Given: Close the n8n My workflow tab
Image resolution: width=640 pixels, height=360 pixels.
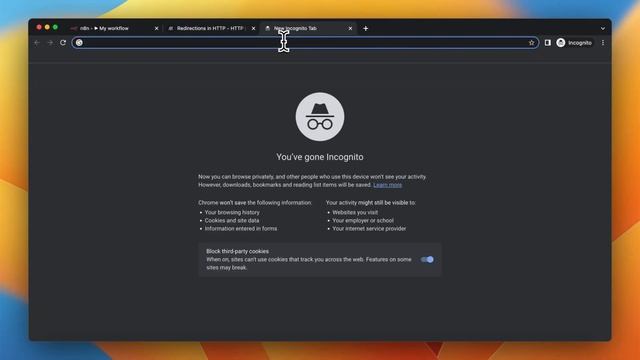Looking at the screenshot, I should tap(156, 29).
